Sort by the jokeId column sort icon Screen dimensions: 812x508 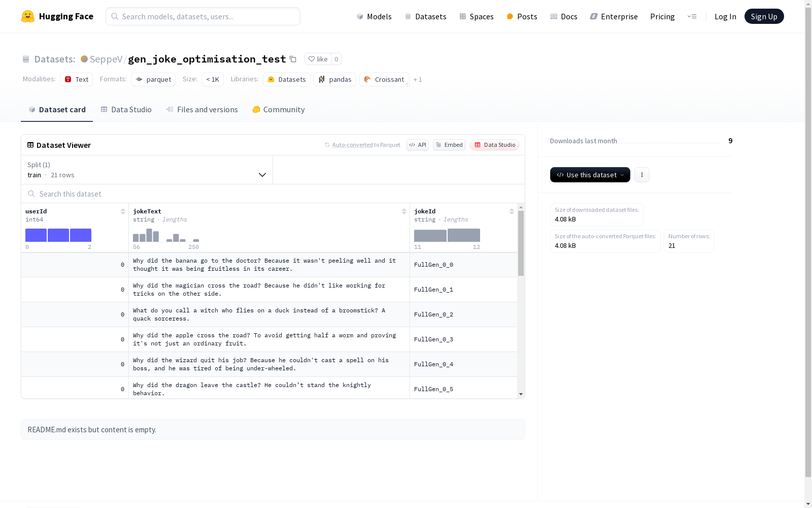[x=512, y=211]
